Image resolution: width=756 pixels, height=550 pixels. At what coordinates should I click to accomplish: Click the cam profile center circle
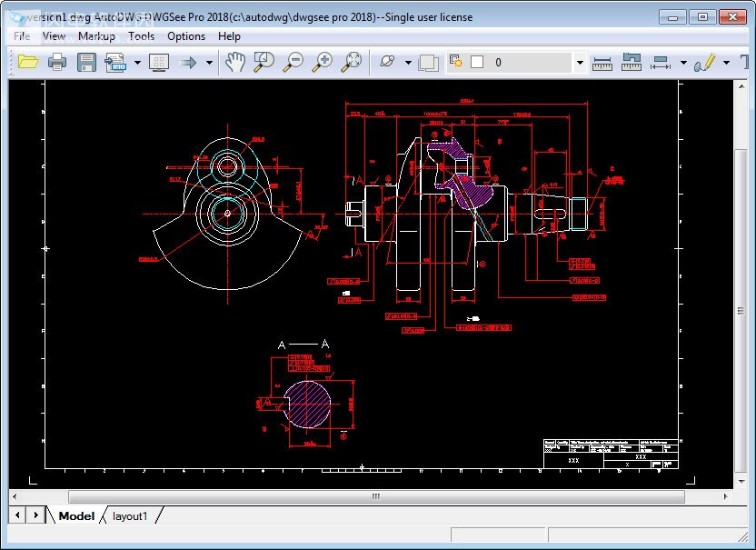227,214
